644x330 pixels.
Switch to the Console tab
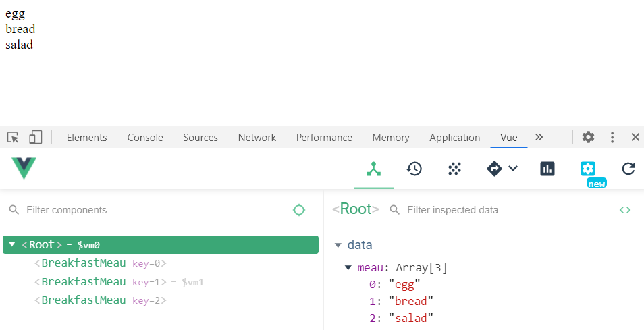[145, 138]
